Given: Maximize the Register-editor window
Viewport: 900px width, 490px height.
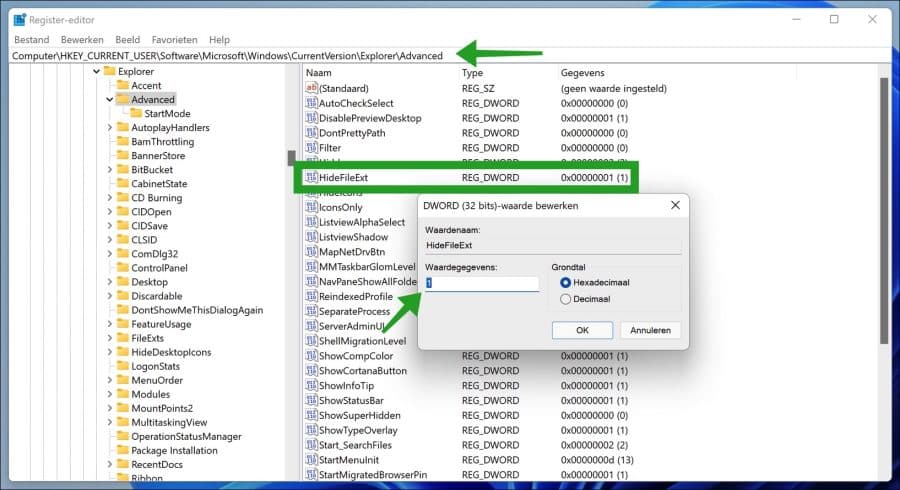Looking at the screenshot, I should [x=834, y=20].
